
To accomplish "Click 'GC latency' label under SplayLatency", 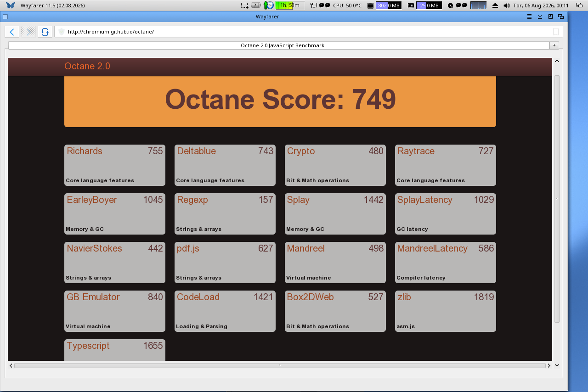I will coord(412,229).
